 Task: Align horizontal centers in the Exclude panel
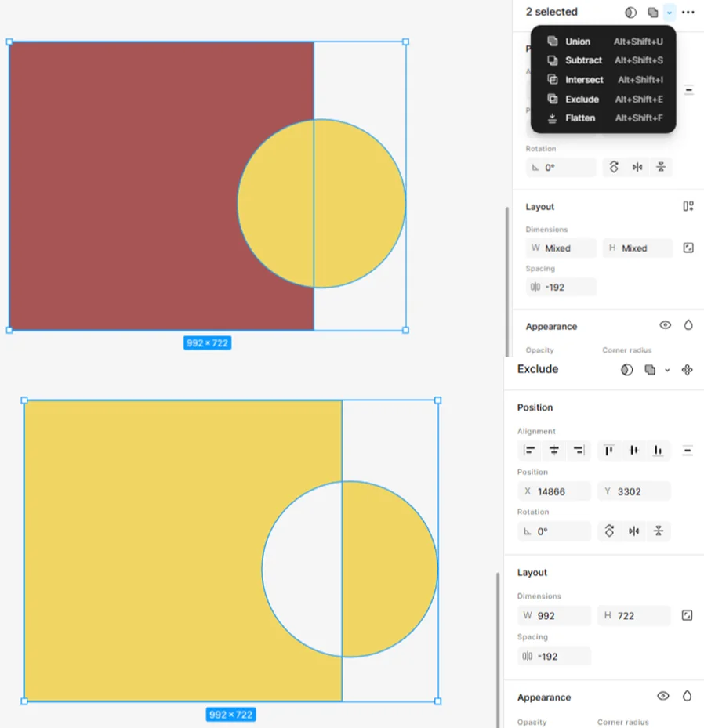coord(554,450)
